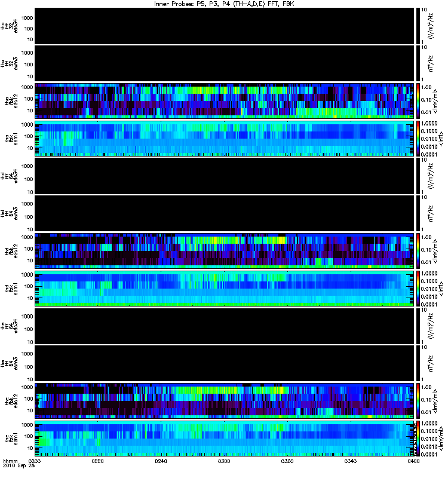Click the 1.0000 color scale value of tha scm1

tap(429, 124)
